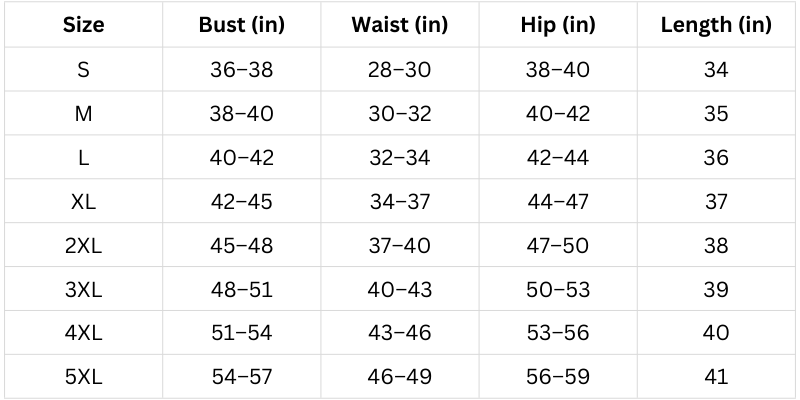Click waist measurement 40–43 cell

(399, 289)
